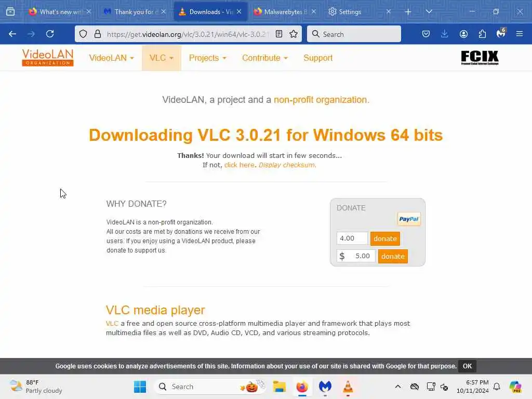Click the FCIX sponsor logo
The image size is (532, 399).
pyautogui.click(x=480, y=58)
